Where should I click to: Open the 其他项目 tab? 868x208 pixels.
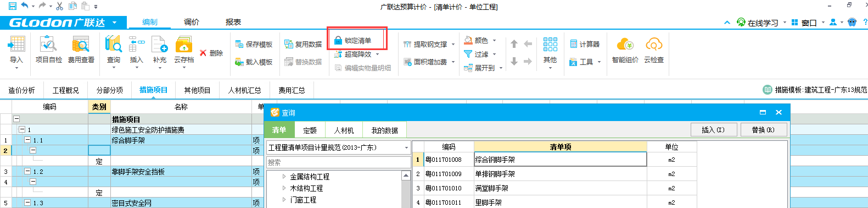tap(197, 90)
